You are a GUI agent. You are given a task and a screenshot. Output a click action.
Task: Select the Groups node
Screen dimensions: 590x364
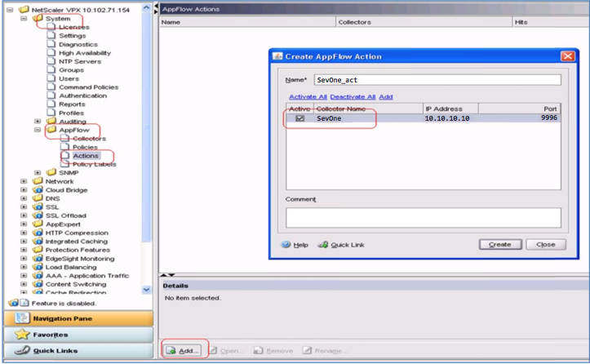click(x=71, y=70)
